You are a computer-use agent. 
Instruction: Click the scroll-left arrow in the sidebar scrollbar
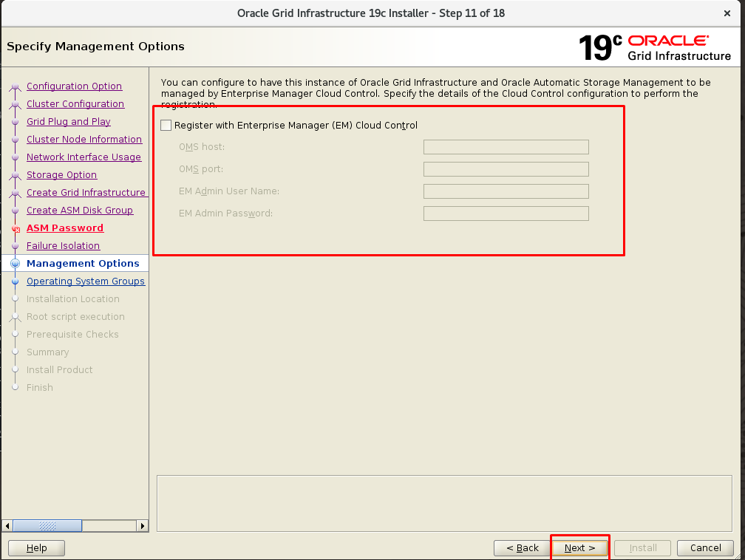point(7,526)
